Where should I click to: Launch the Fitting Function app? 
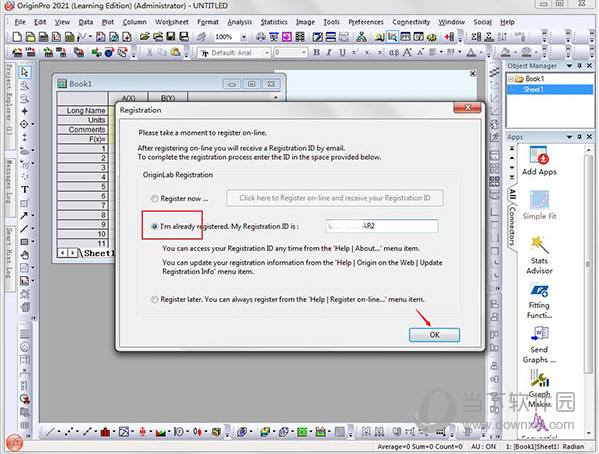point(539,302)
